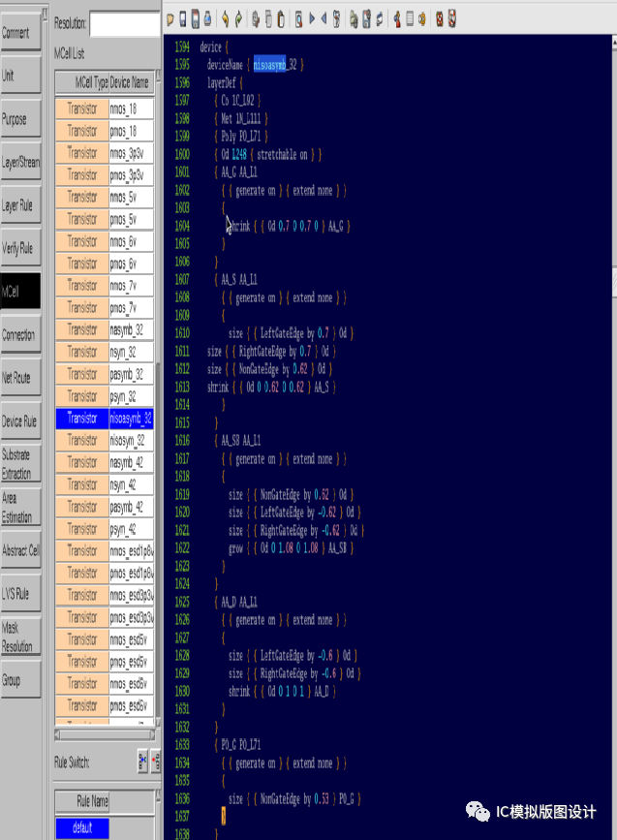Click the Device Name column header
Viewport: 617px width, 840px height.
(x=132, y=82)
